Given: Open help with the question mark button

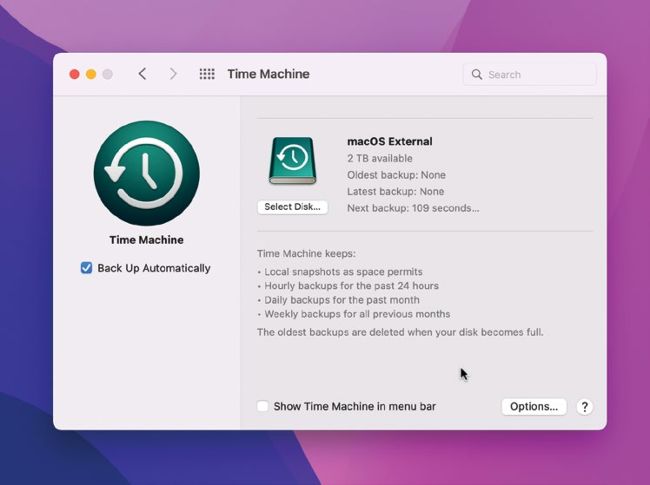Looking at the screenshot, I should click(x=585, y=407).
